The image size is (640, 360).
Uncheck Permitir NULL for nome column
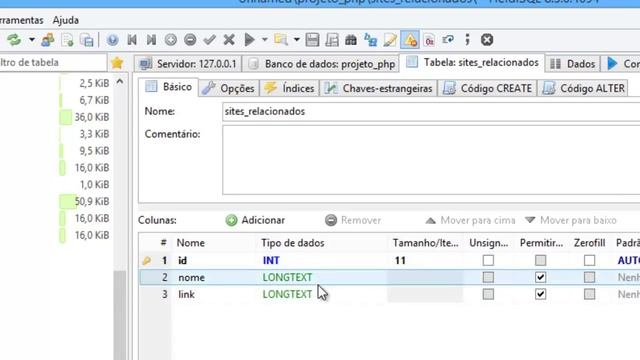click(540, 278)
